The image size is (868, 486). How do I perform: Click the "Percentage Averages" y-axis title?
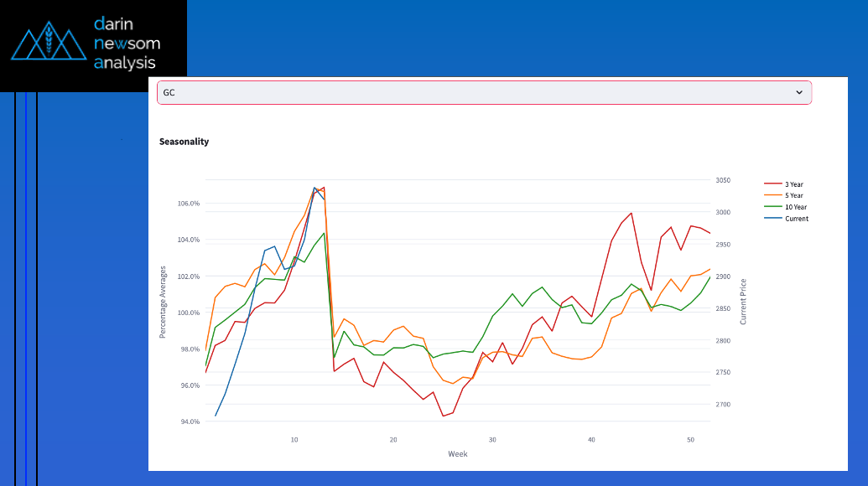pos(164,302)
